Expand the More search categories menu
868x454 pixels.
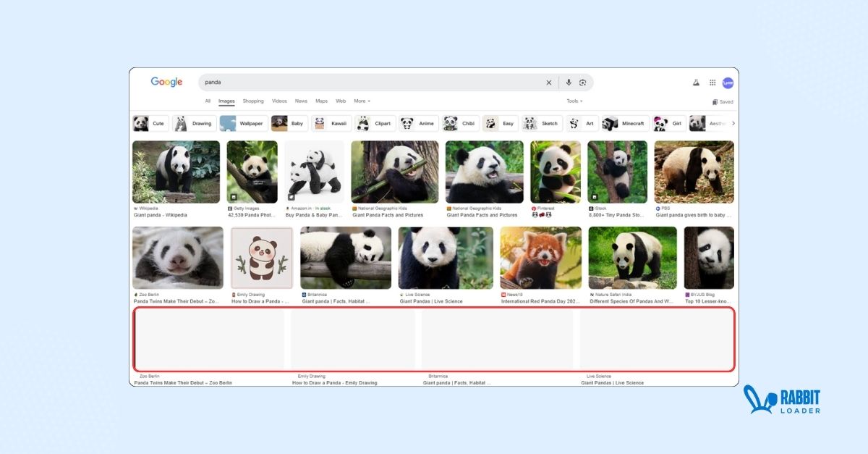click(x=361, y=101)
